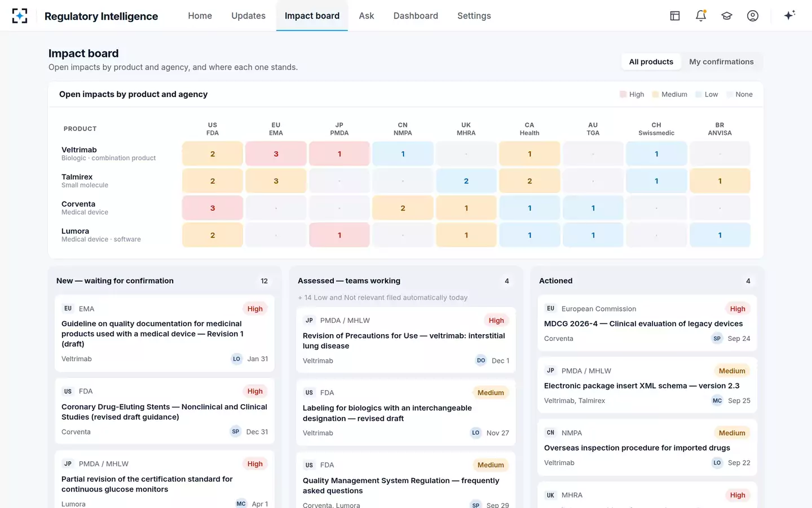The width and height of the screenshot is (812, 508).
Task: Open Revision of Precautions for Use card
Action: click(x=406, y=340)
